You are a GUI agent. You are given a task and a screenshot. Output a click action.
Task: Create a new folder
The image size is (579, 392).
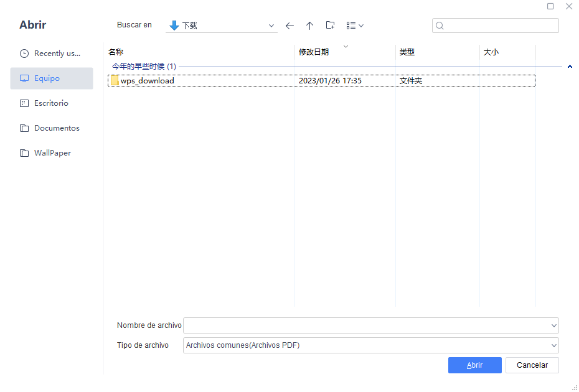click(x=330, y=26)
